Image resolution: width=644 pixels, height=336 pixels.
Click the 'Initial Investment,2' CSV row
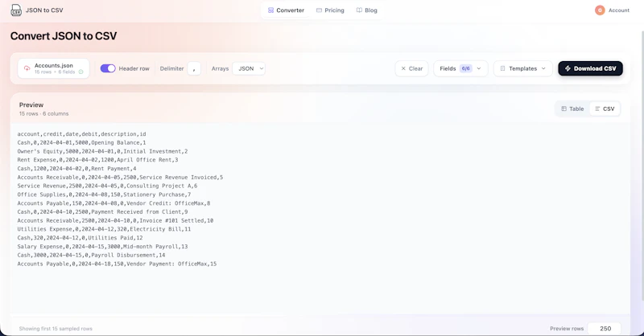pos(102,151)
